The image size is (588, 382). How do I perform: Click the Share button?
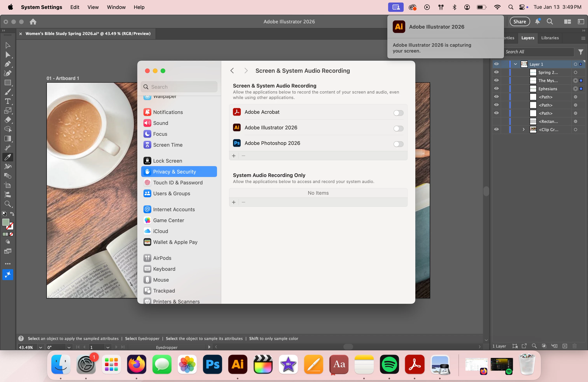pyautogui.click(x=520, y=22)
